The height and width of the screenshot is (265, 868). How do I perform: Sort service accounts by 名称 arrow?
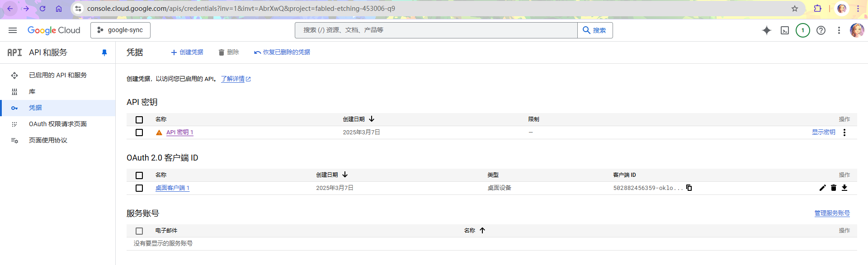pyautogui.click(x=482, y=230)
